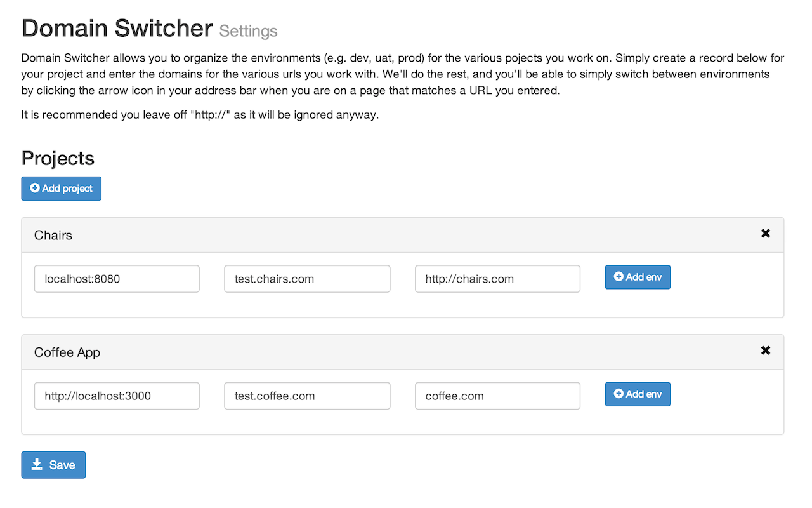Image resolution: width=812 pixels, height=508 pixels.
Task: Click the download icon on the Save button
Action: pos(37,465)
